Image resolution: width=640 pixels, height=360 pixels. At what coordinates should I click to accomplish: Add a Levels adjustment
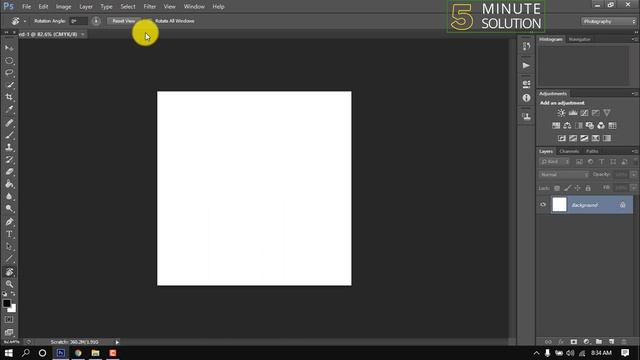573,113
